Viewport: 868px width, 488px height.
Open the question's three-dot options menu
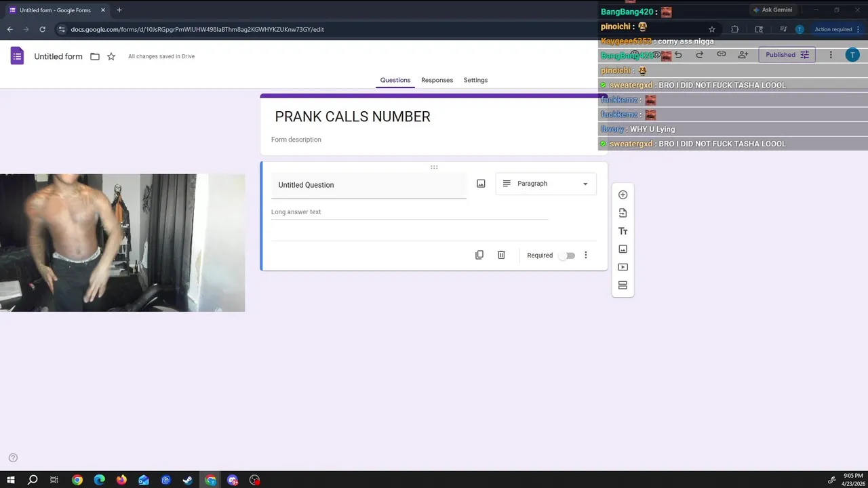pyautogui.click(x=586, y=255)
